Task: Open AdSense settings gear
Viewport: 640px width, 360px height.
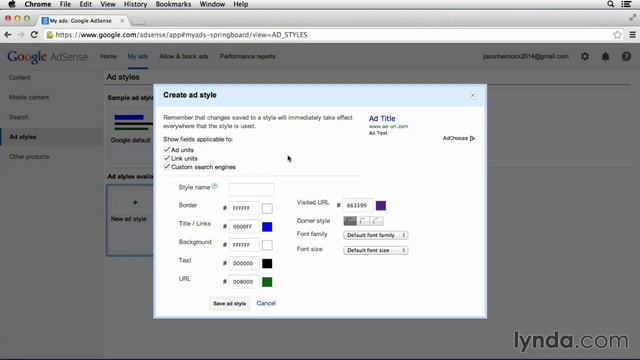Action: (585, 56)
